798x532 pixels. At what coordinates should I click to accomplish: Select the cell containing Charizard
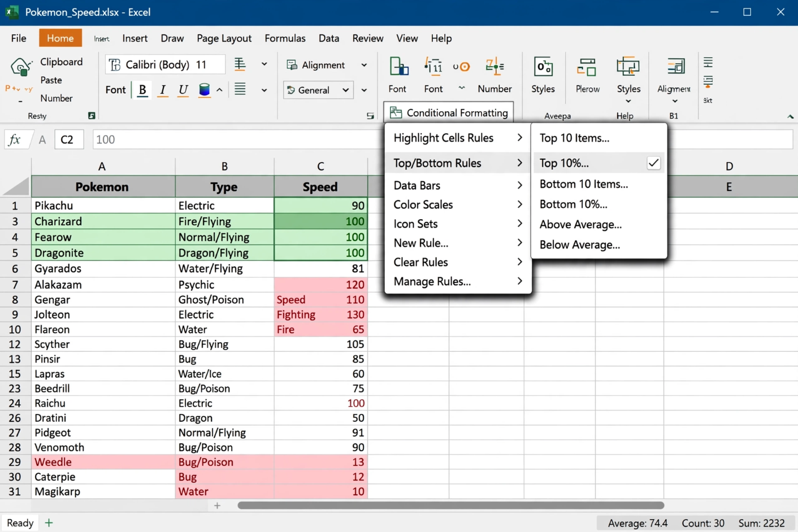(103, 221)
